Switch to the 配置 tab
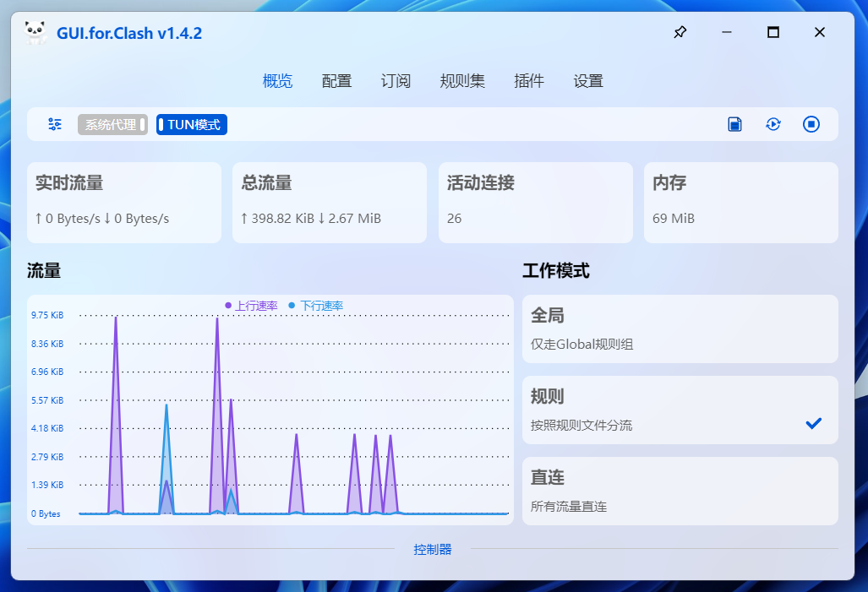The image size is (868, 592). [336, 81]
